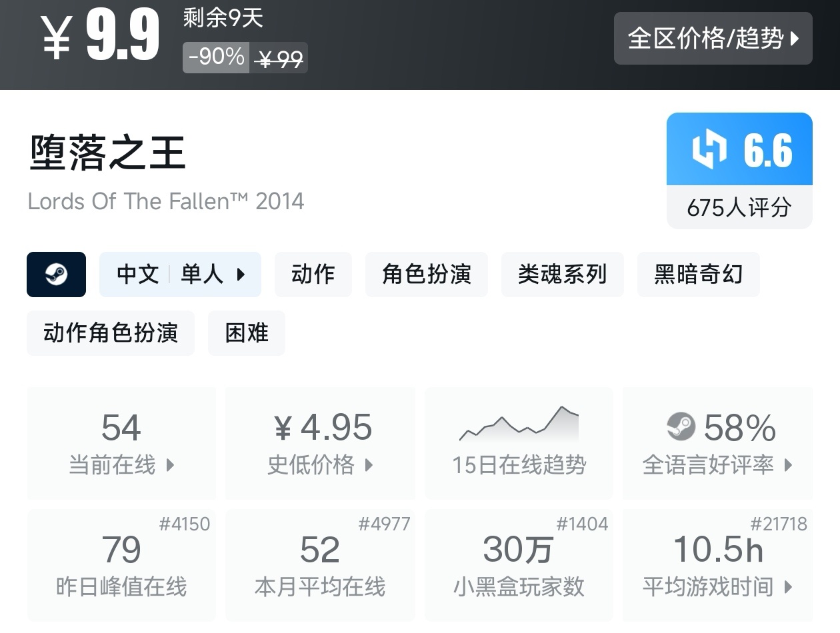
Task: Select the 动作角色扮演 tag
Action: [111, 333]
